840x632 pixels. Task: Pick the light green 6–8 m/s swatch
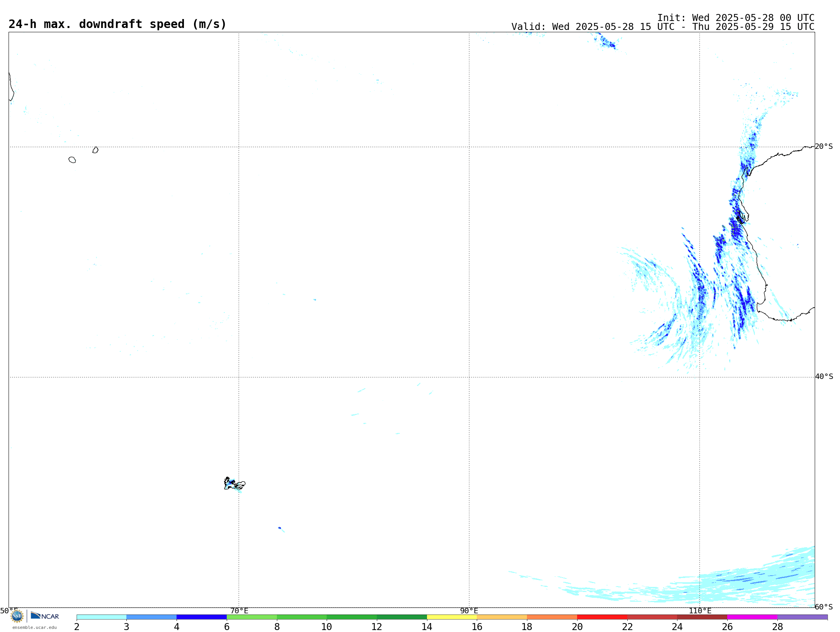(x=252, y=617)
